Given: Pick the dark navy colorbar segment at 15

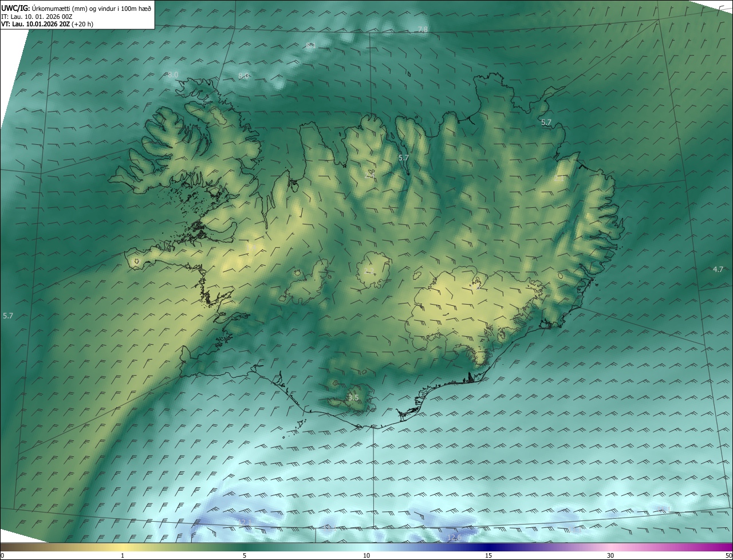Looking at the screenshot, I should (x=488, y=547).
